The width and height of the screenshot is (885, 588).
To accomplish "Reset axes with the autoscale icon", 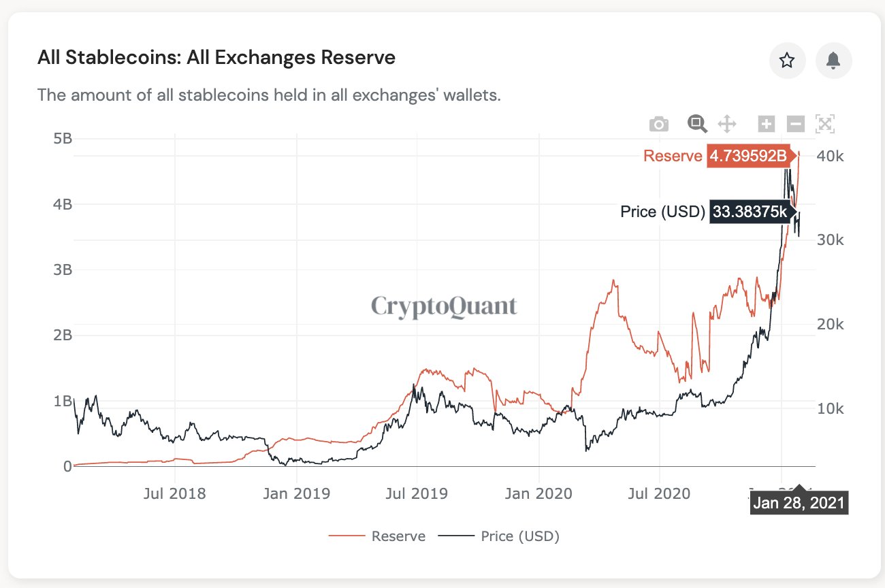I will 825,124.
